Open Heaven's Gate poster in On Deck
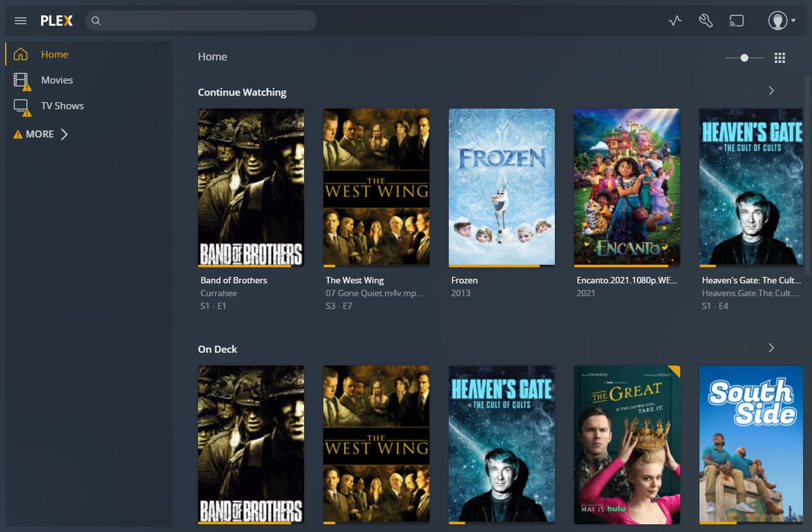 pyautogui.click(x=501, y=445)
